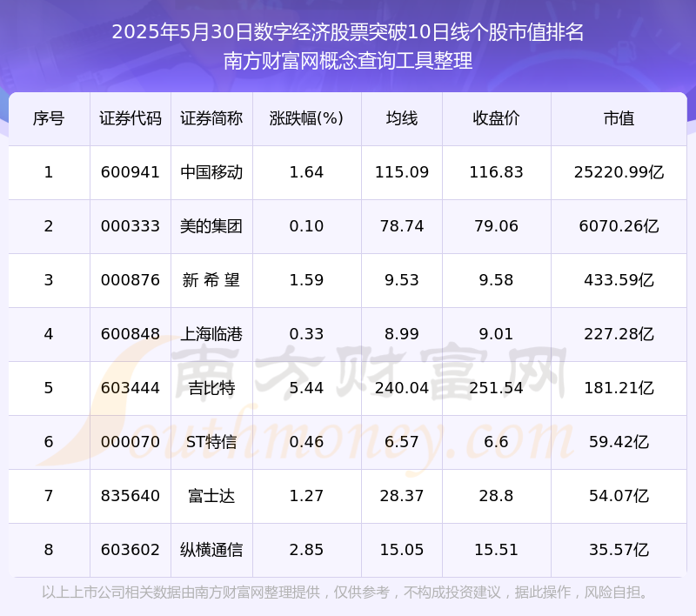Select stock code 603444
Viewport: 696px width, 616px height.
(x=130, y=388)
